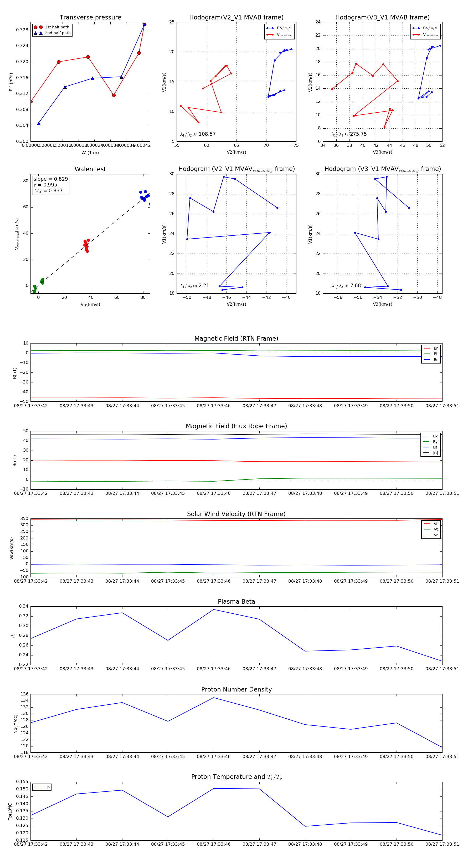
Task: Select the "By'" legend entry
Action: point(431,442)
